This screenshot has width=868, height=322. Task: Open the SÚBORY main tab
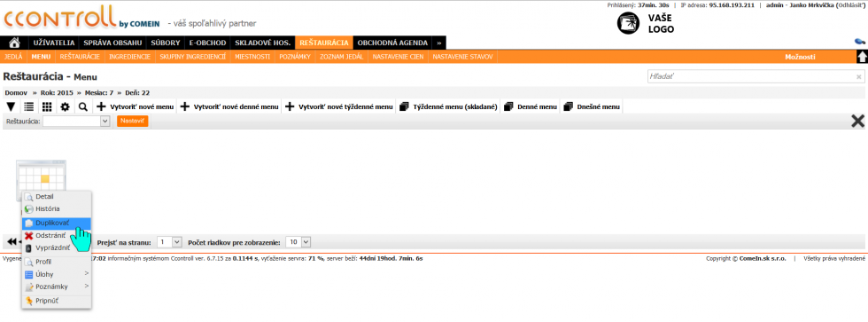tap(166, 43)
